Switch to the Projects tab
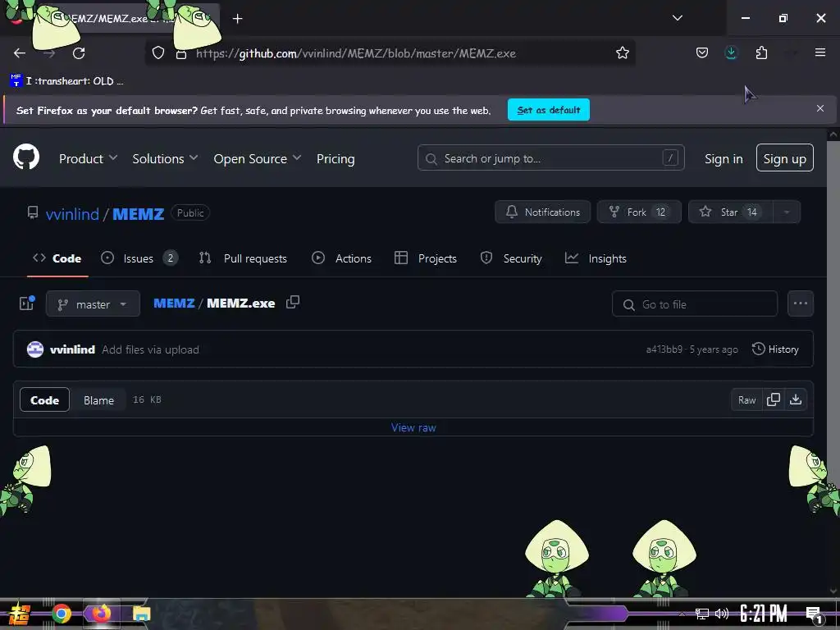840x630 pixels. tap(426, 258)
